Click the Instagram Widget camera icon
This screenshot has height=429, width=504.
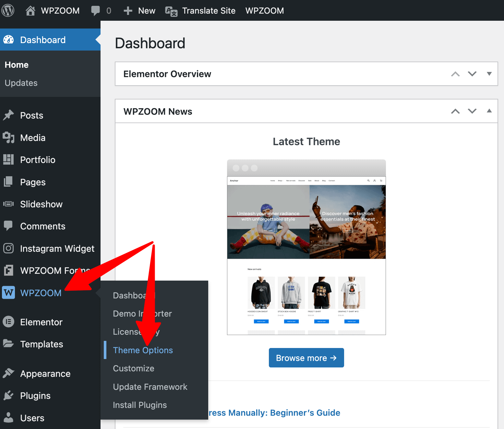click(8, 249)
